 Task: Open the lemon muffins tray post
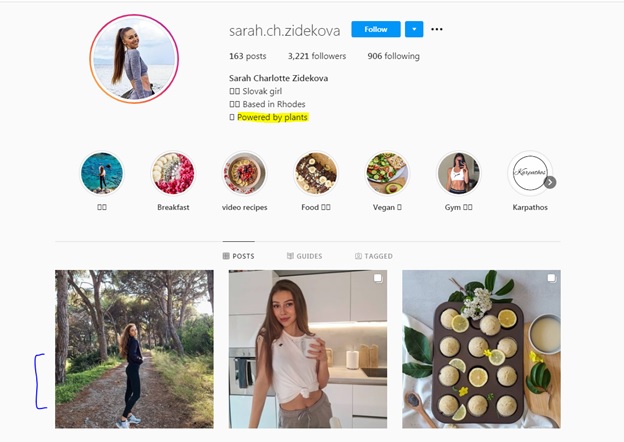[481, 349]
